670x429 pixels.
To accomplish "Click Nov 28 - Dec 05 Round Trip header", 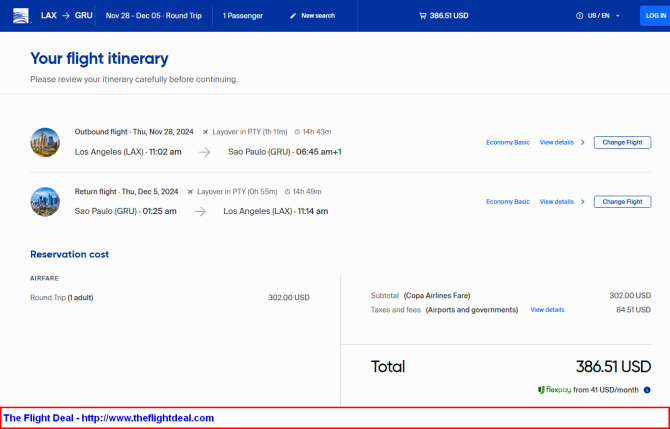I will 154,16.
